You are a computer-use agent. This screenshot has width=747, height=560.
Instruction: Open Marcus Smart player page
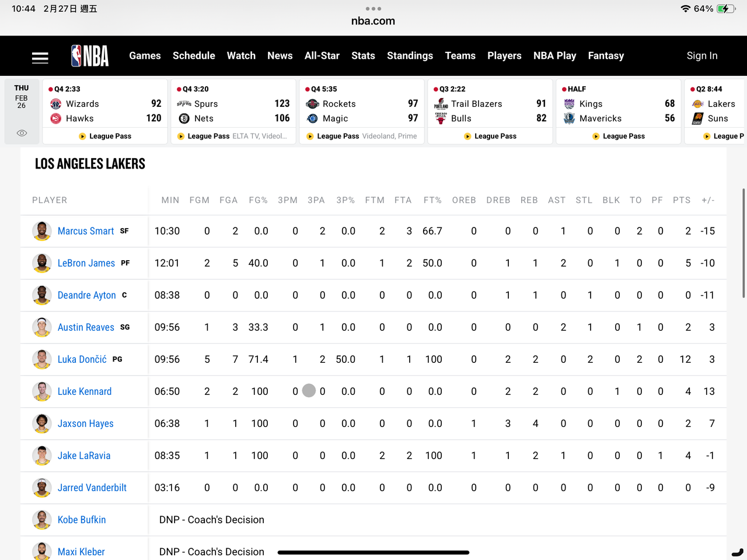point(86,231)
